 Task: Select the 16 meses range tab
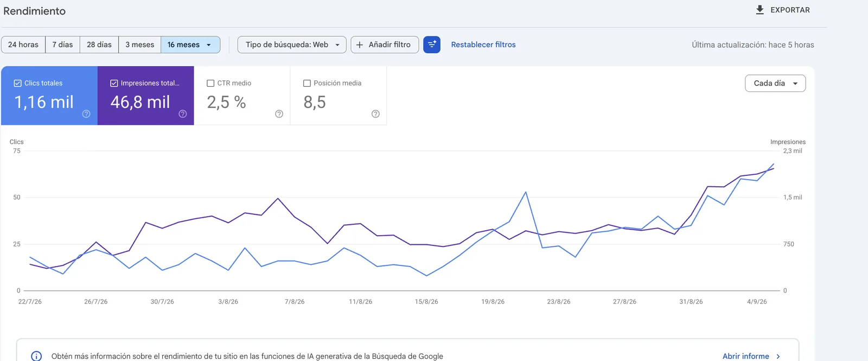coord(190,45)
